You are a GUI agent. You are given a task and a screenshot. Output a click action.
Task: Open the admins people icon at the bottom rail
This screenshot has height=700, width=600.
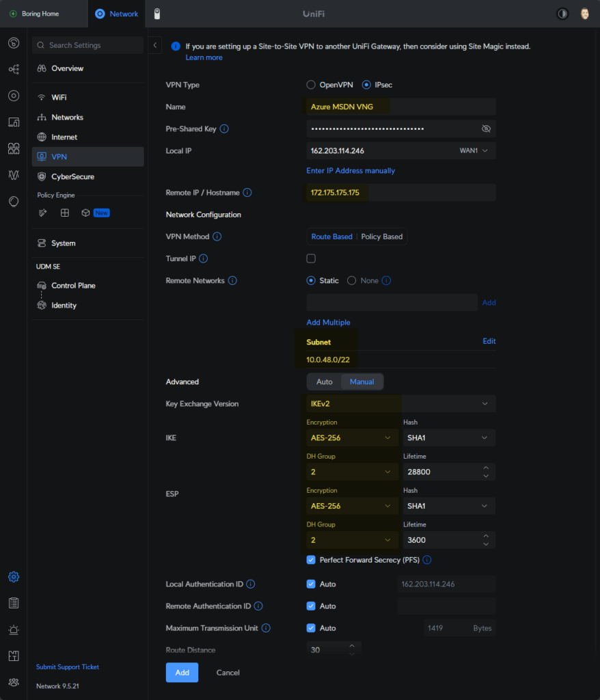click(13, 682)
